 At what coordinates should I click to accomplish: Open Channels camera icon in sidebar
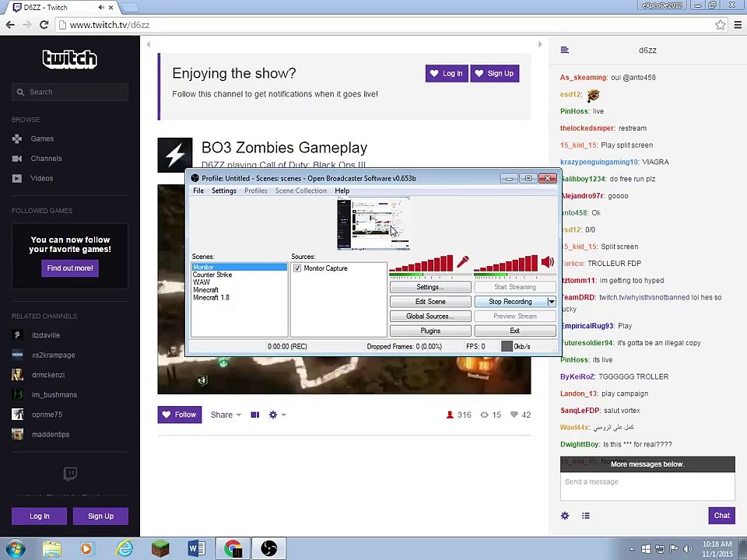click(x=17, y=159)
